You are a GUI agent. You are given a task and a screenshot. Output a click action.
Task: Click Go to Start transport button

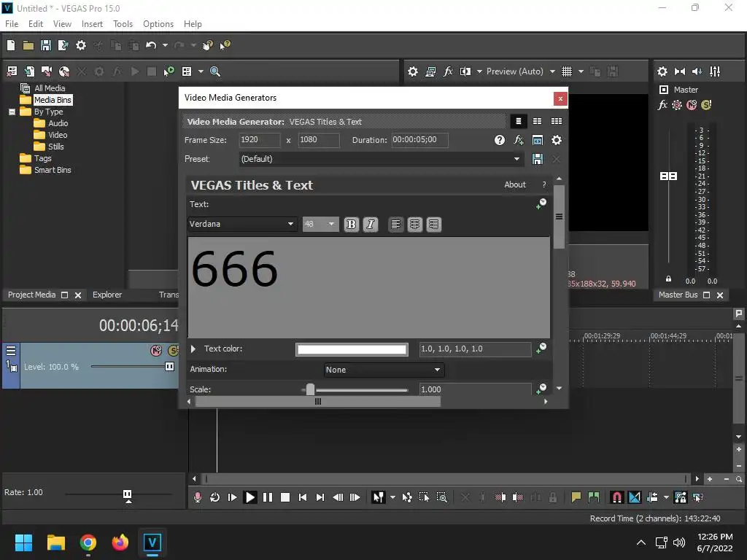pos(303,497)
